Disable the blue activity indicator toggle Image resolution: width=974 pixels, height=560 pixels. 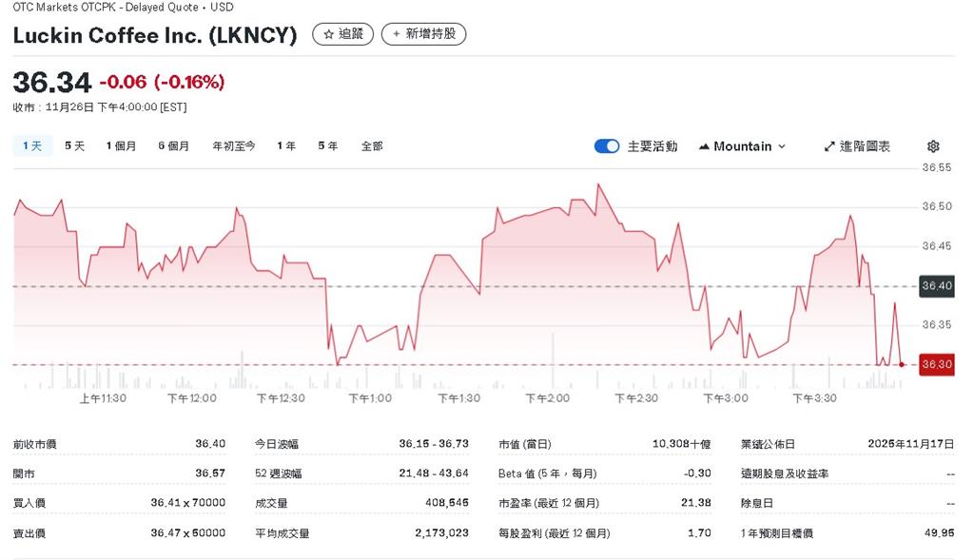click(607, 145)
